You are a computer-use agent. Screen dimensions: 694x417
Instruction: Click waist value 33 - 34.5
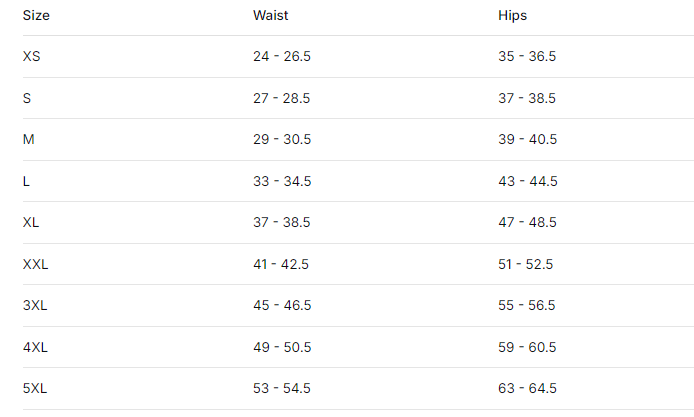(282, 181)
